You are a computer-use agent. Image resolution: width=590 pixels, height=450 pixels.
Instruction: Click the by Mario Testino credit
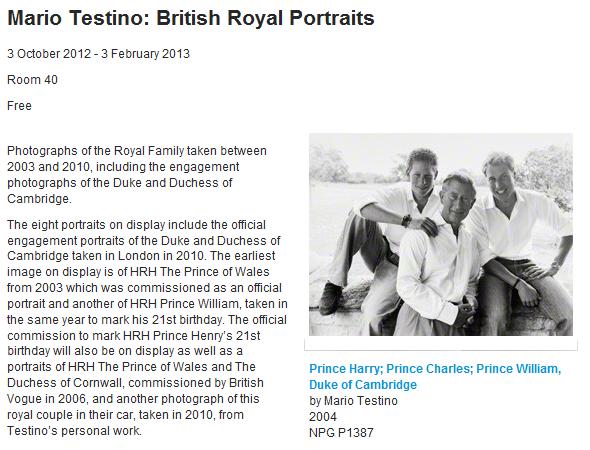pos(353,401)
